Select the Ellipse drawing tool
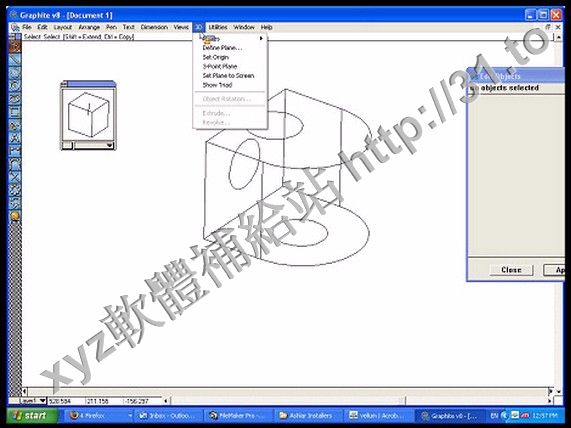Viewport: 571px width, 428px height. pos(15,98)
